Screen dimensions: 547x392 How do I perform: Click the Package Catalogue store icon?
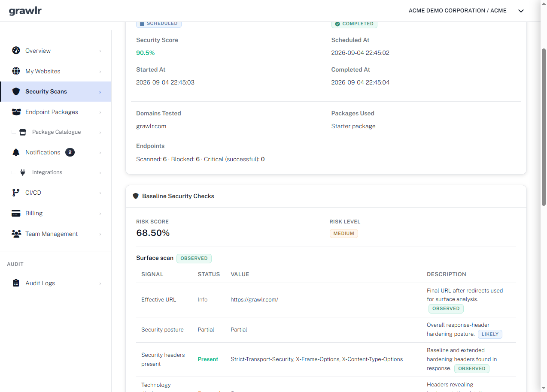(23, 132)
